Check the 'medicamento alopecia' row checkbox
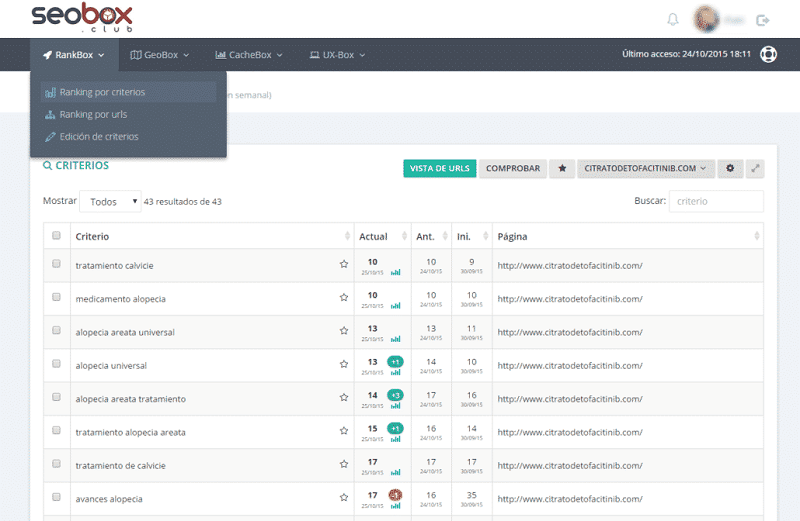 56,297
